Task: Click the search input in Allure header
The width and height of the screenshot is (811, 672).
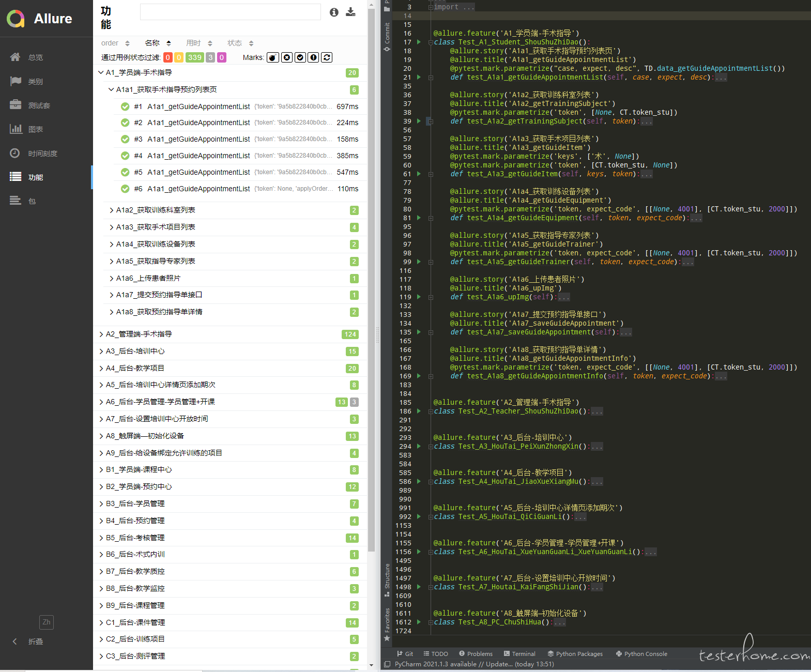Action: point(231,12)
